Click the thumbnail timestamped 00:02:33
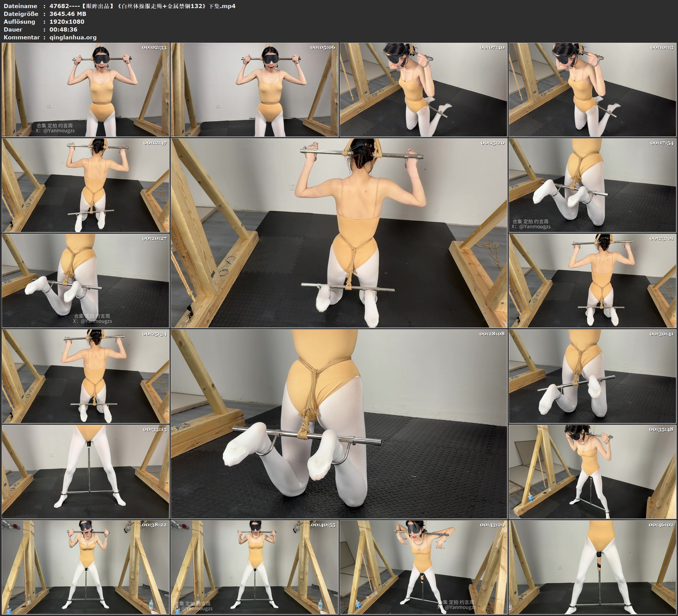 pyautogui.click(x=85, y=90)
